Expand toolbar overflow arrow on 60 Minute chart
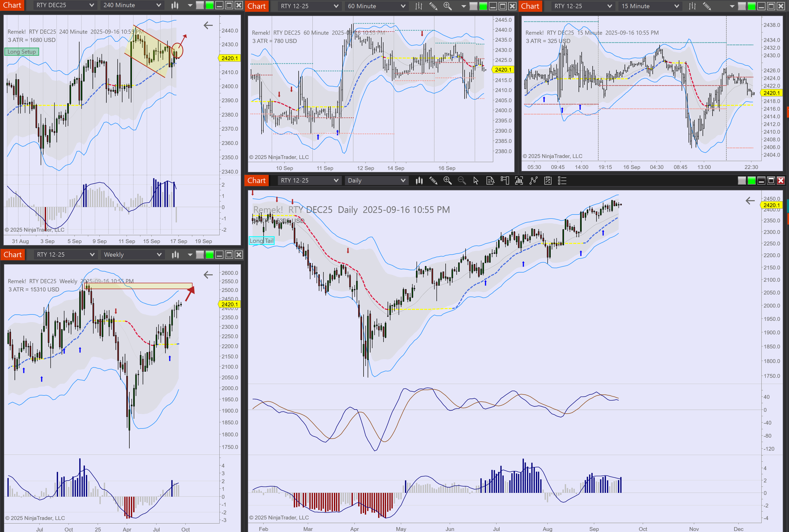Screen dimensions: 789x532 tap(464, 6)
